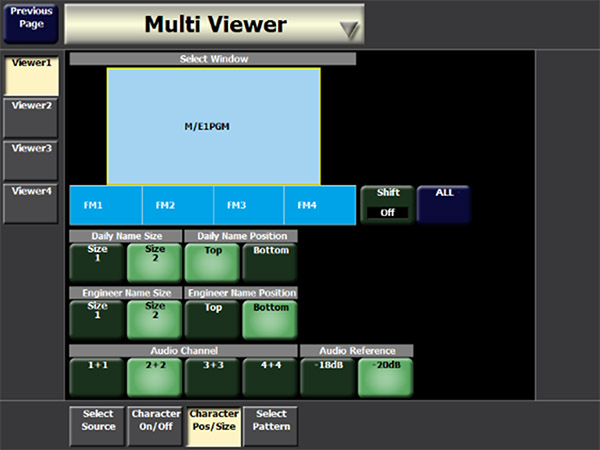Select the 1+1 audio channel
Screen dimensions: 600x450
pos(97,377)
